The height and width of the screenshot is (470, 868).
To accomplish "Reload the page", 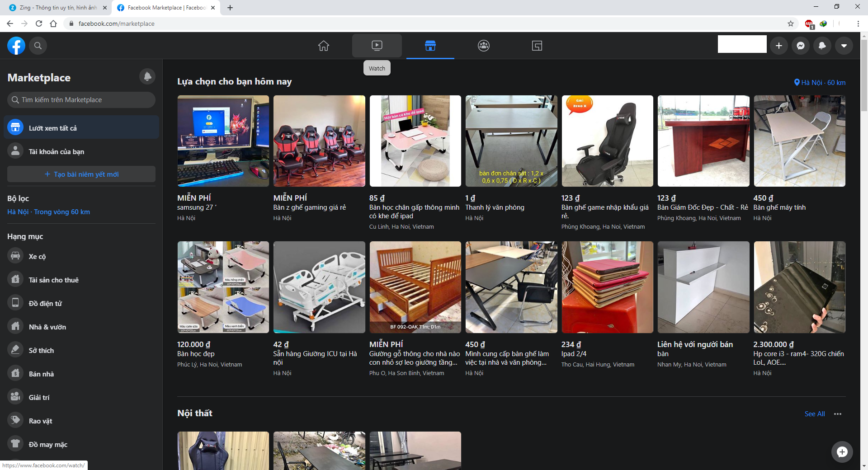I will [x=39, y=23].
